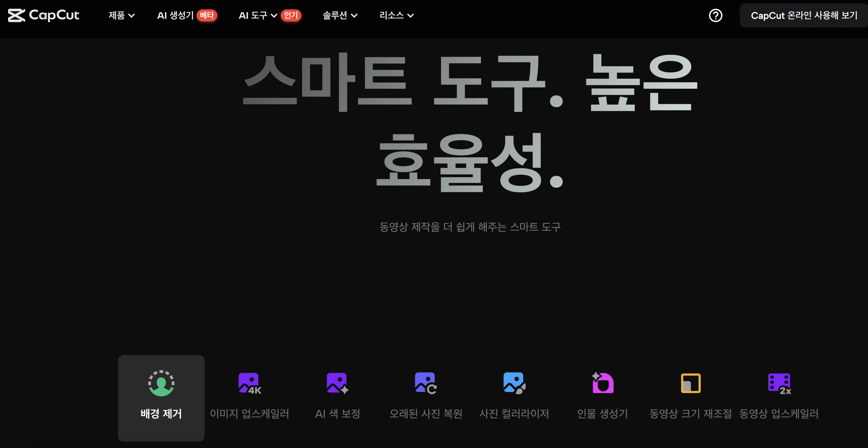Select the 2x 동영상 업스케일러 video upscaler icon

[x=779, y=383]
